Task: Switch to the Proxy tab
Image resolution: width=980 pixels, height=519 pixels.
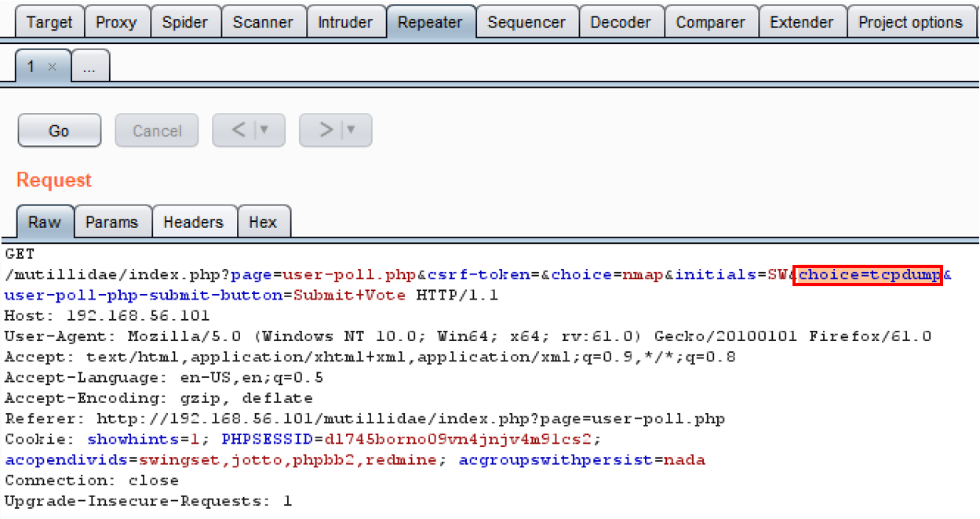Action: click(116, 22)
